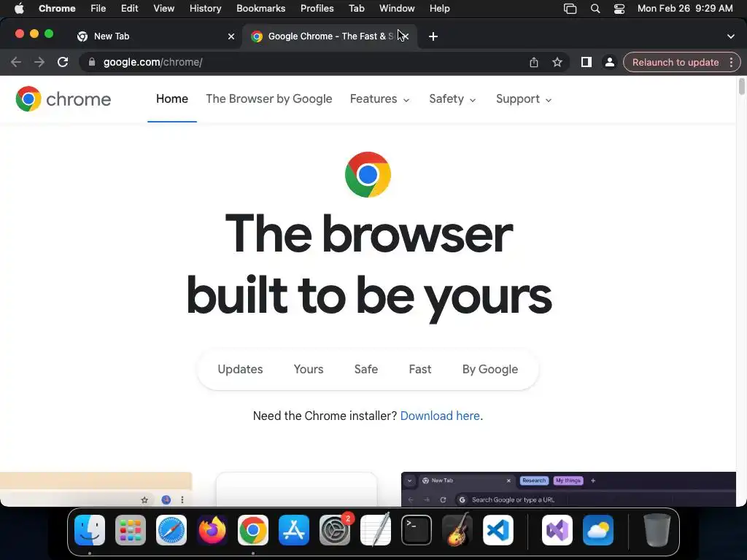The image size is (747, 560).
Task: Open The Browser by Google link
Action: [268, 99]
